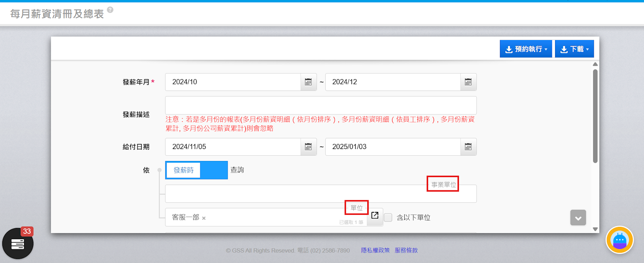Click the 2024/10 pay month start field
Viewport: 644px width, 263px height.
click(x=232, y=82)
